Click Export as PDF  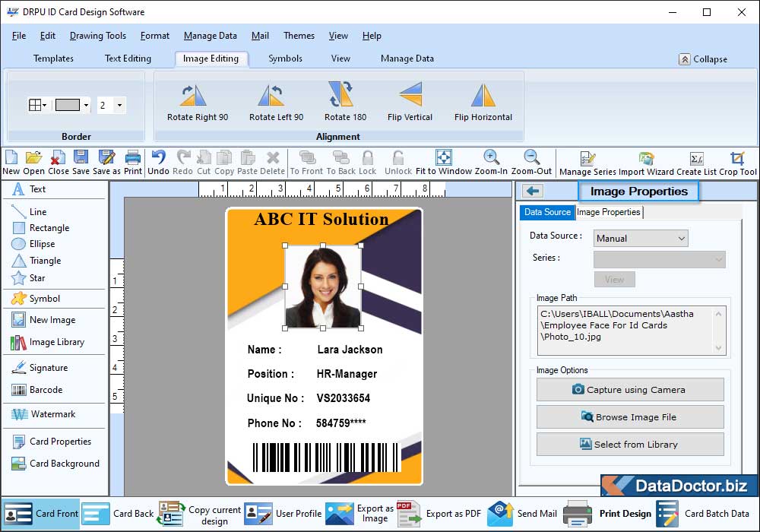439,514
